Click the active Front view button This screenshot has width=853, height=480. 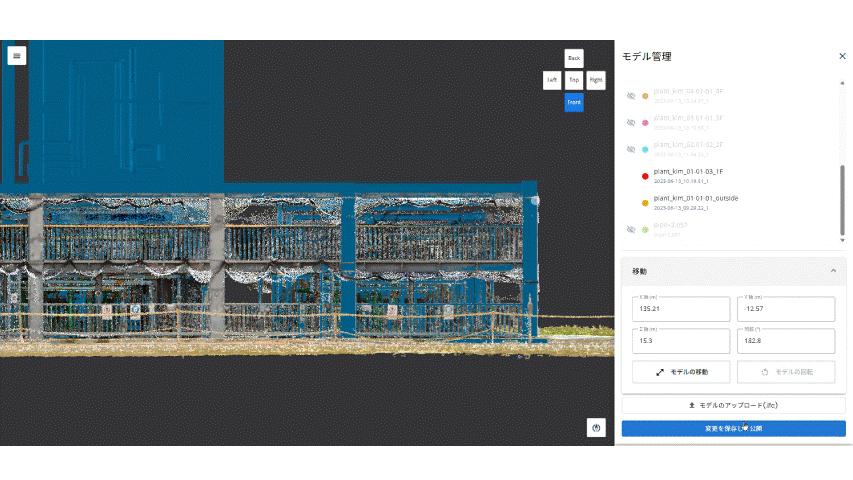pyautogui.click(x=574, y=102)
